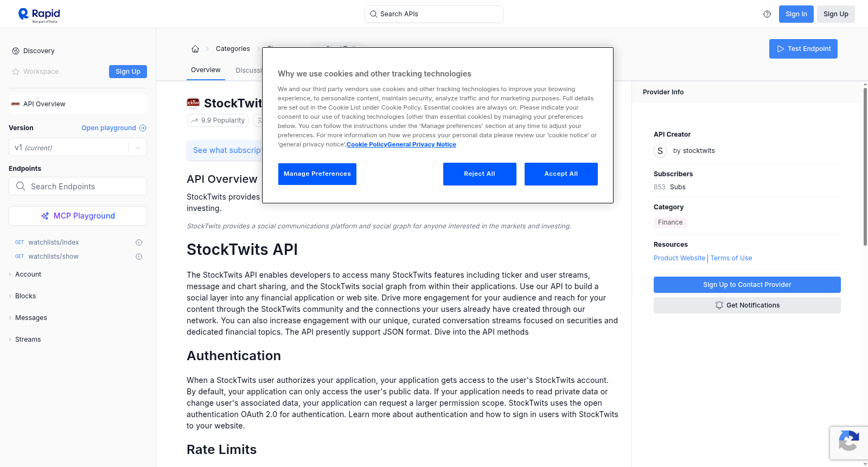Image resolution: width=868 pixels, height=467 pixels.
Task: Click the bell icon on Get Notifications
Action: (x=719, y=305)
